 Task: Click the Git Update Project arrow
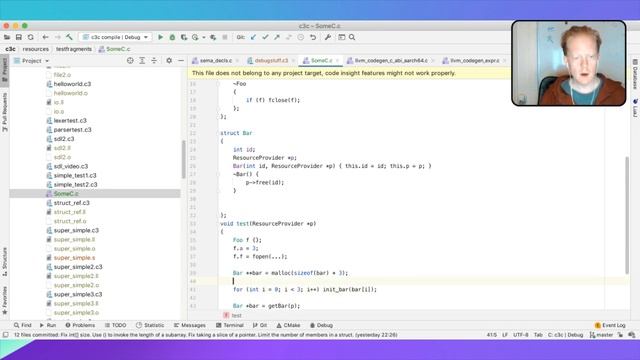[x=253, y=37]
